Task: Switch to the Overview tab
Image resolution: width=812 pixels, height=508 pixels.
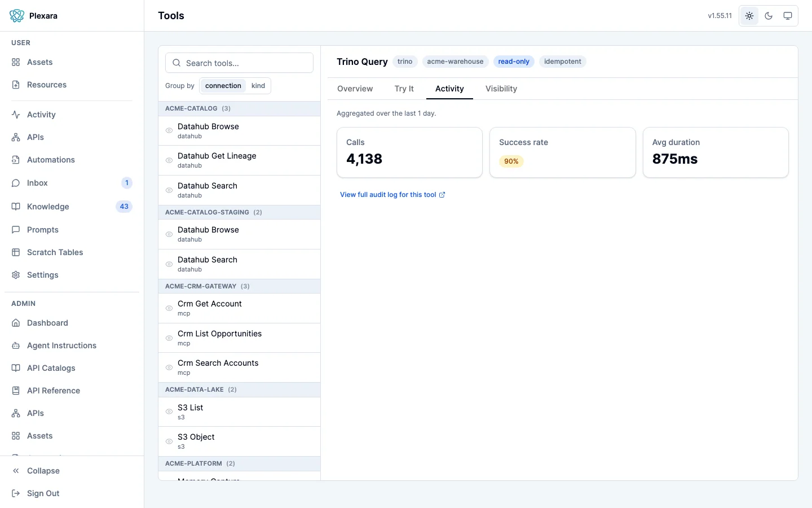Action: click(355, 89)
